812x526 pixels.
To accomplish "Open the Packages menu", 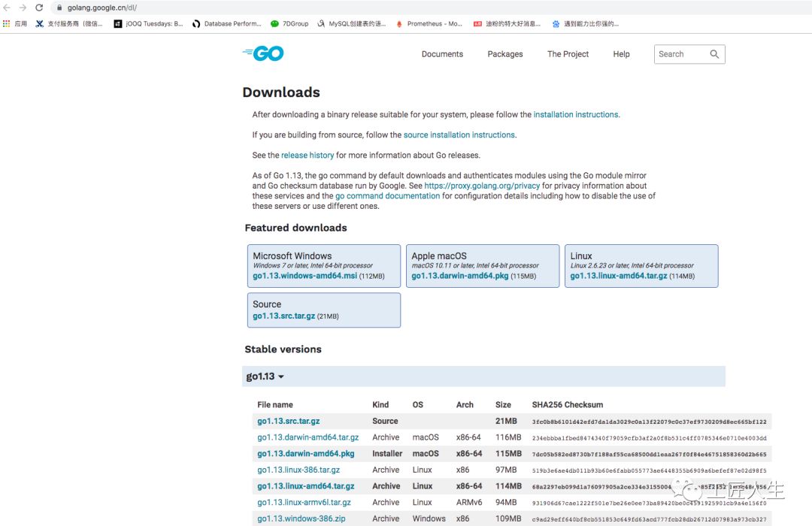I will tap(505, 54).
